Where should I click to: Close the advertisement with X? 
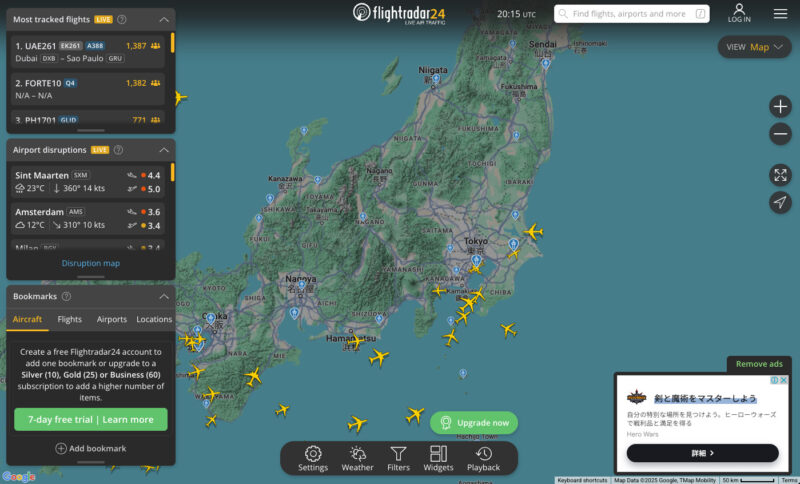(784, 380)
